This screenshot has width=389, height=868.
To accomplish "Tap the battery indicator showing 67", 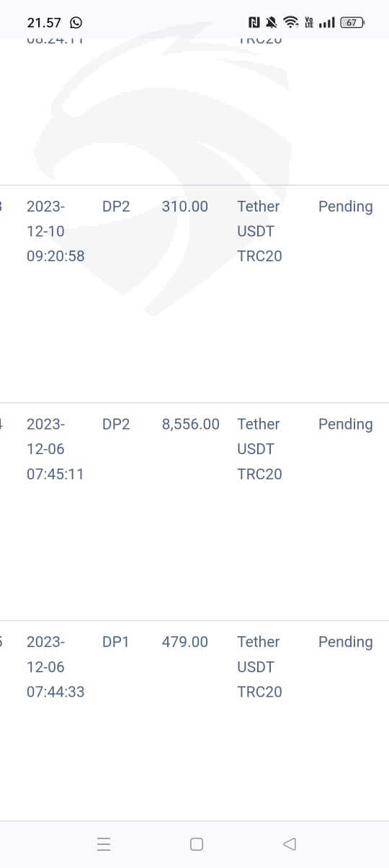I will tap(352, 22).
